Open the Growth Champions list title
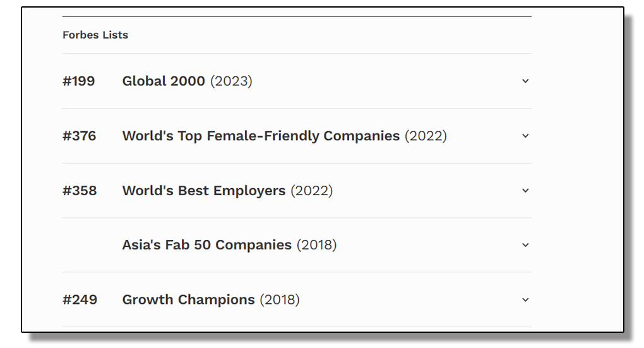The height and width of the screenshot is (348, 644). pyautogui.click(x=189, y=300)
